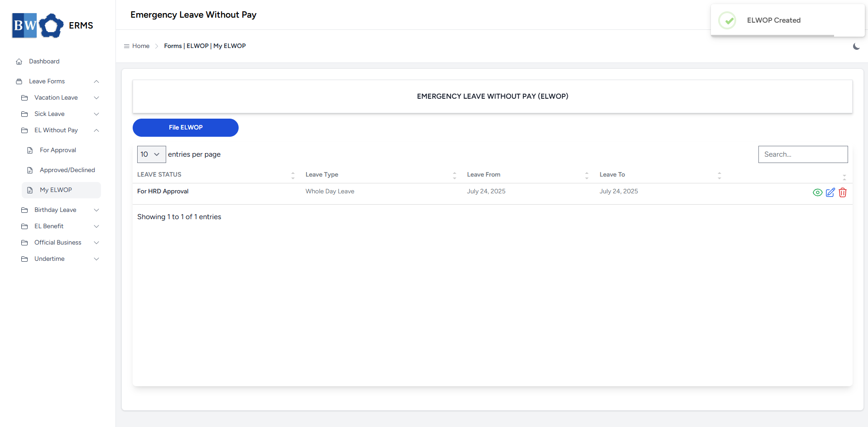Screen dimensions: 868x427
Task: Click the EMERGENCY LEAVE WITHOUT PAY (ELWOP) heading
Action: [x=493, y=96]
